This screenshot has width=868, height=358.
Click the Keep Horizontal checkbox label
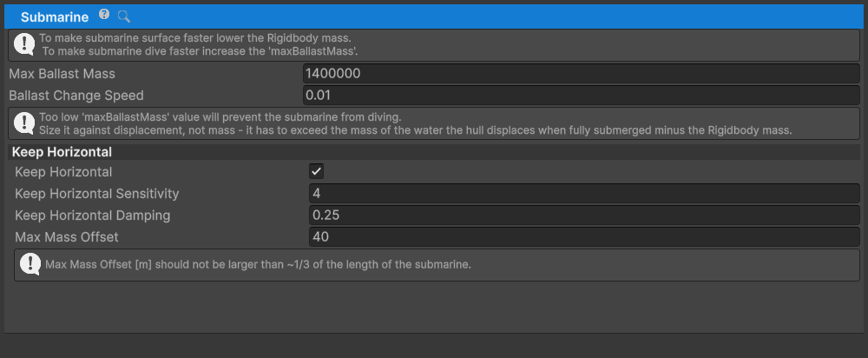63,172
